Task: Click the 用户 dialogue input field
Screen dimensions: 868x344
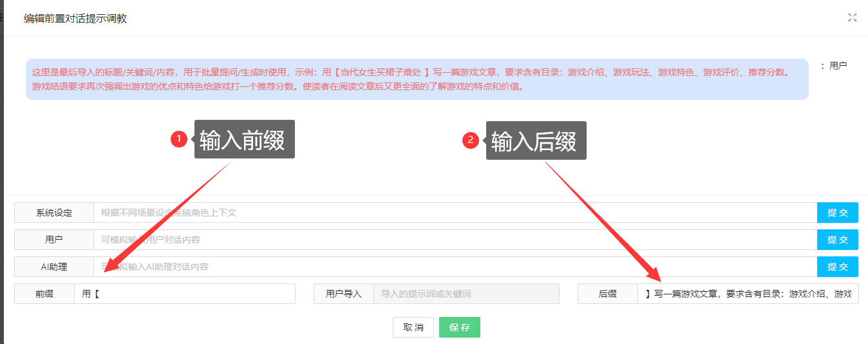Action: (x=455, y=240)
